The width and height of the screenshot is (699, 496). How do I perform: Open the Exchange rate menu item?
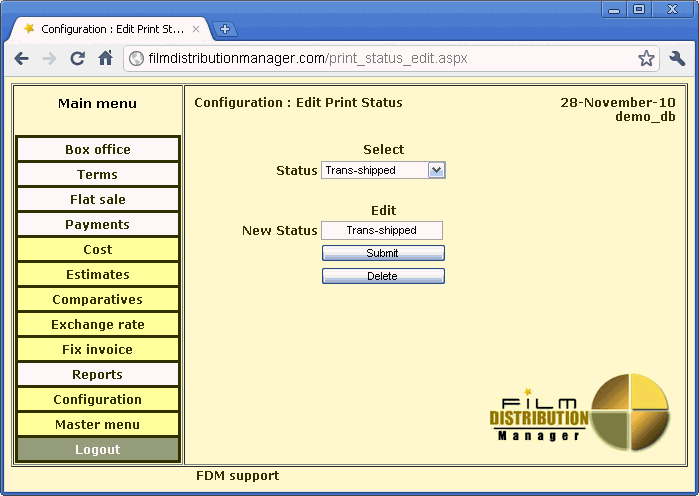point(98,325)
